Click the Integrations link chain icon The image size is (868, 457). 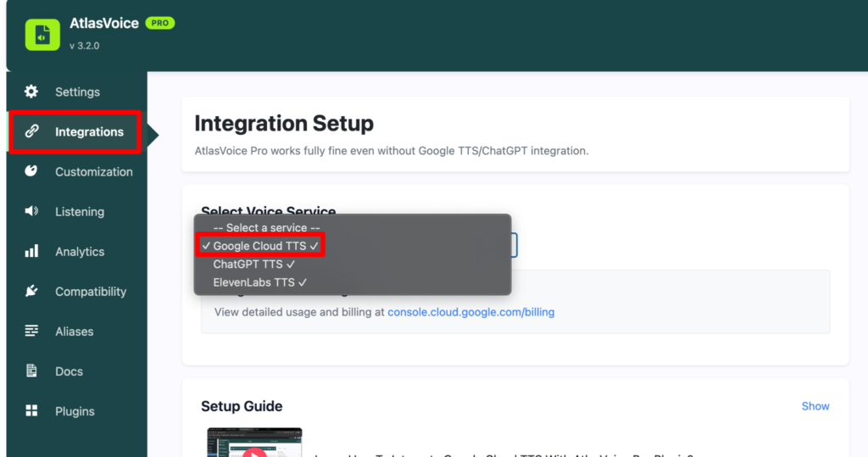31,131
